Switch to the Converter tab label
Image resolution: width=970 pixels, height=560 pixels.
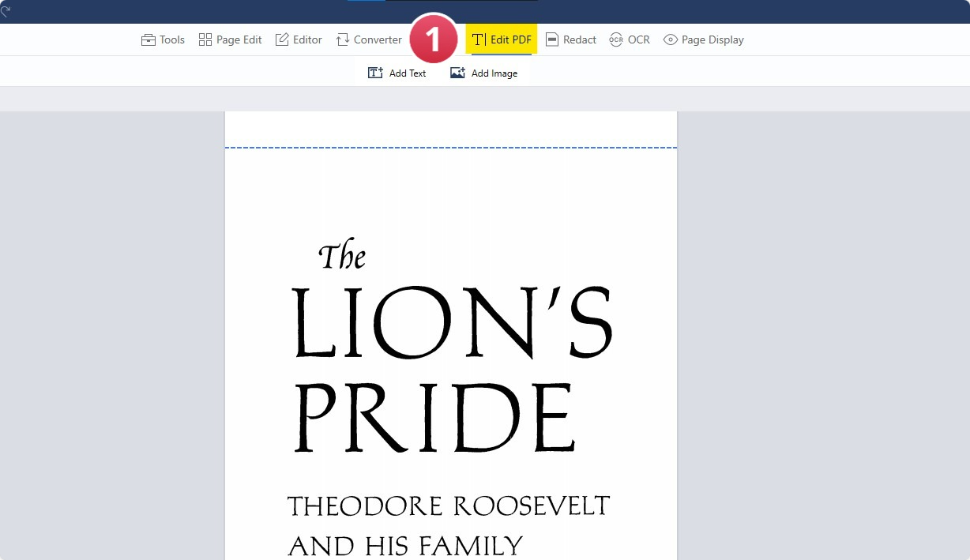click(378, 39)
